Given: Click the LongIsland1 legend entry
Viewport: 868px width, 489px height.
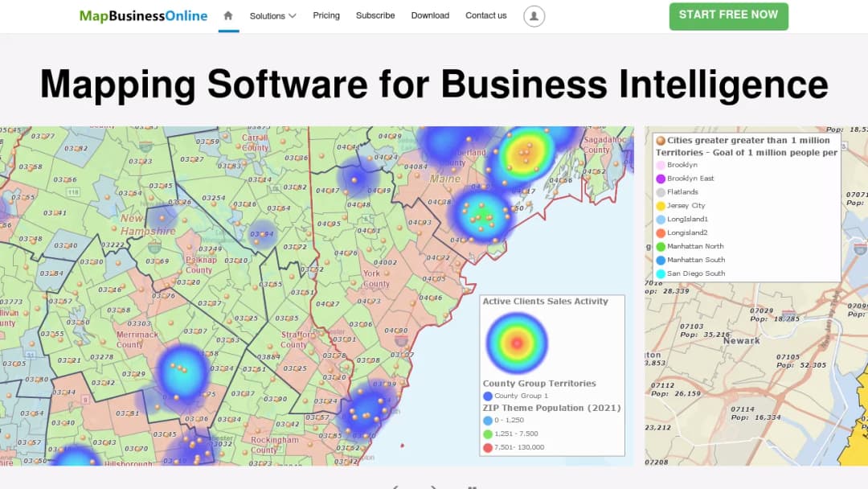Looking at the screenshot, I should pyautogui.click(x=682, y=220).
